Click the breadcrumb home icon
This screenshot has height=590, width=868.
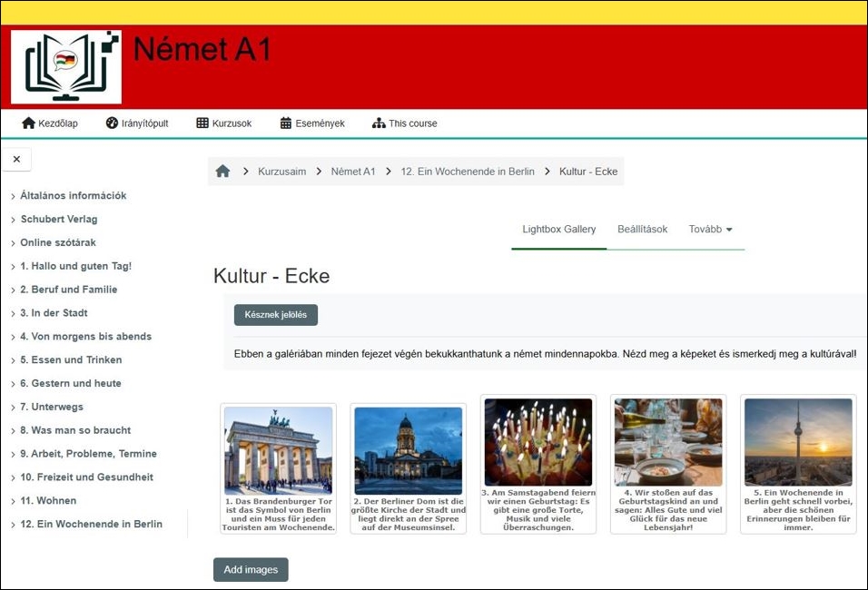point(222,172)
